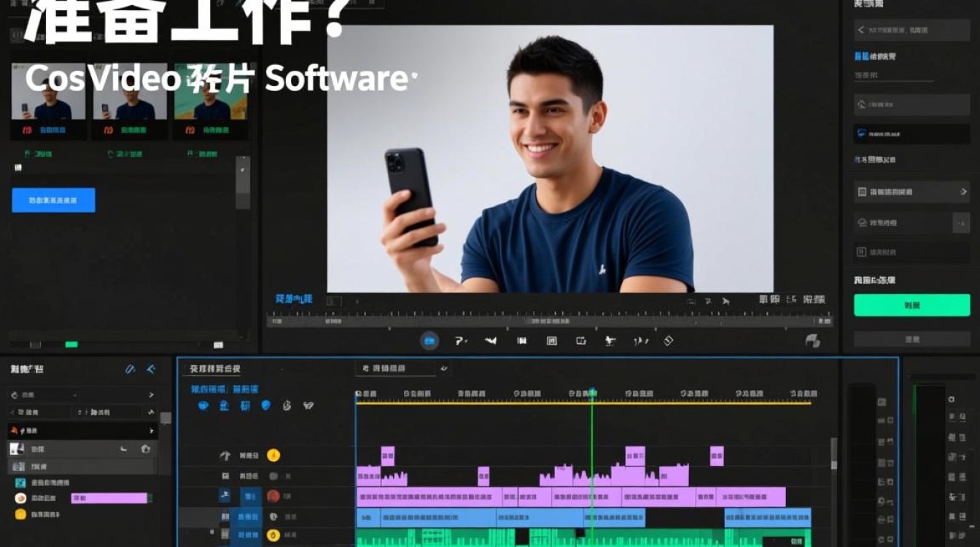The image size is (980, 547).
Task: Expand the right panel row with the right-pointing chevron
Action: (911, 192)
